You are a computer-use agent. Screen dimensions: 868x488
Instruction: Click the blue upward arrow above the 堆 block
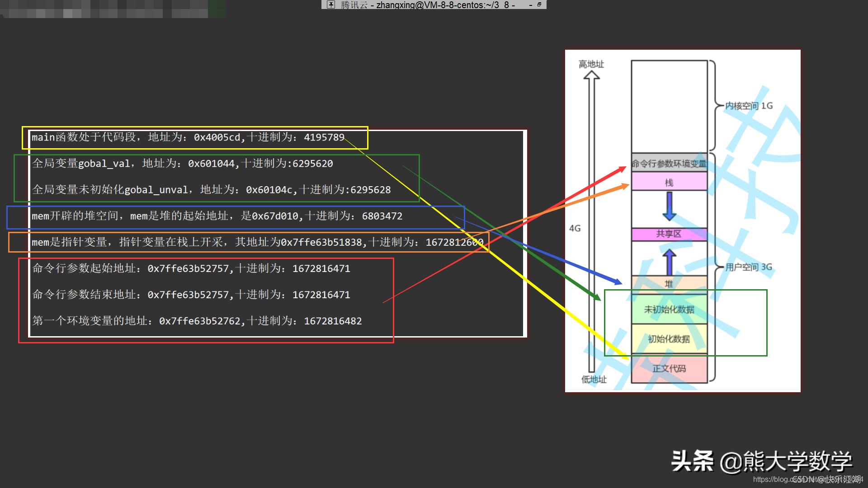tap(669, 262)
